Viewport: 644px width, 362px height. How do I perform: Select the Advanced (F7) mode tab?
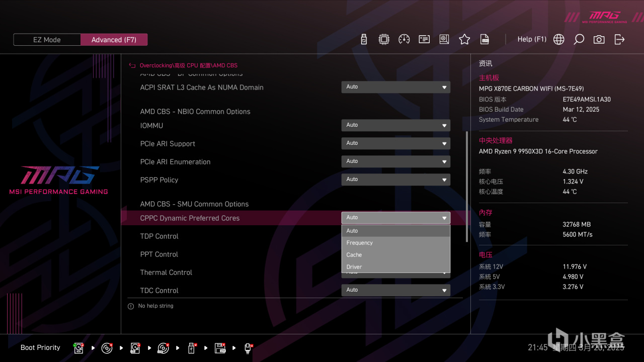(x=114, y=40)
